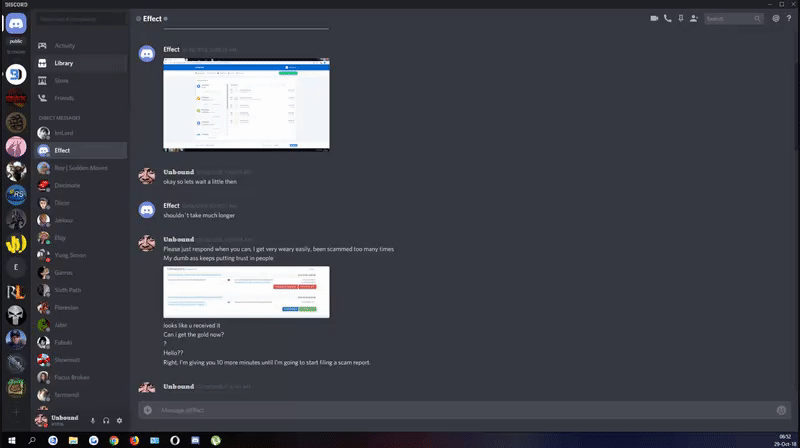800x448 pixels.
Task: Click the Search field in the header
Action: [733, 18]
